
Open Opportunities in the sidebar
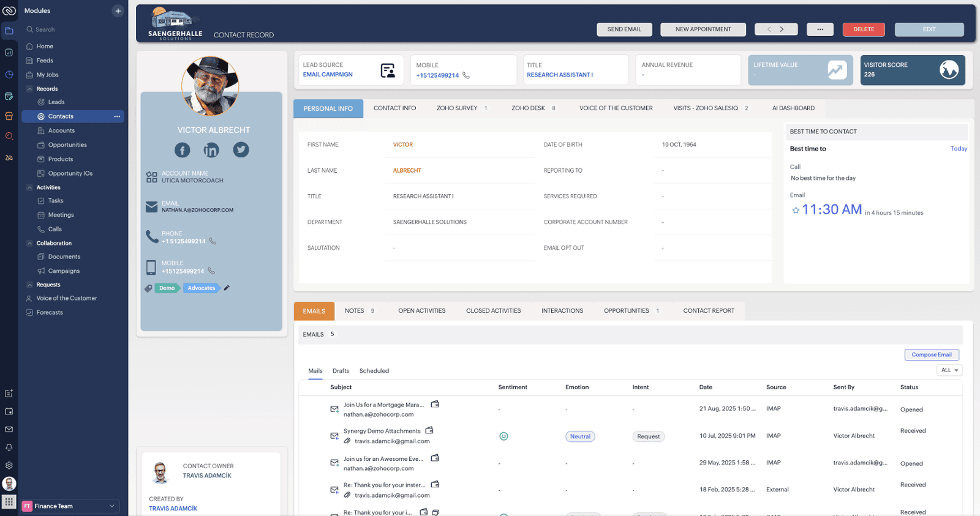tap(67, 145)
